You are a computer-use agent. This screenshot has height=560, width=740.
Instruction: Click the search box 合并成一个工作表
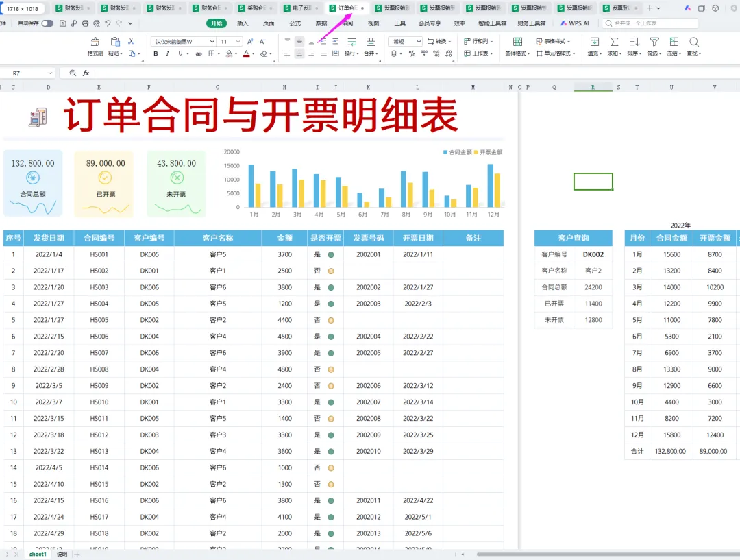[650, 23]
